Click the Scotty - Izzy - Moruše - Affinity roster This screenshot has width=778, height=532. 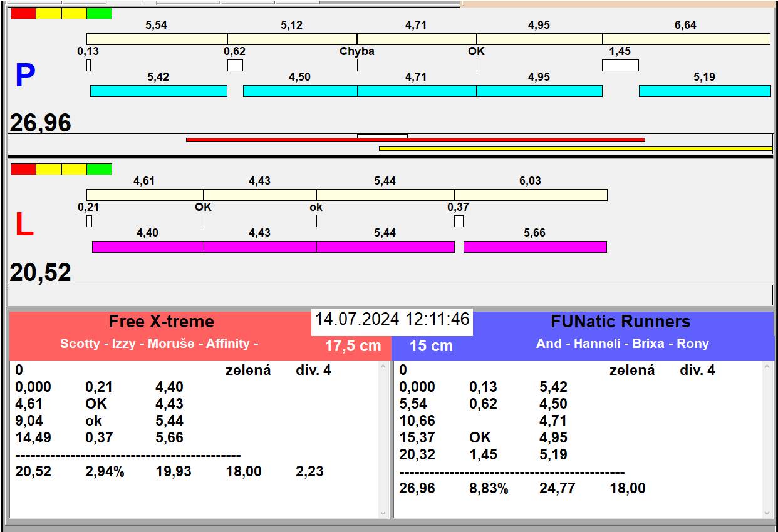pos(159,344)
